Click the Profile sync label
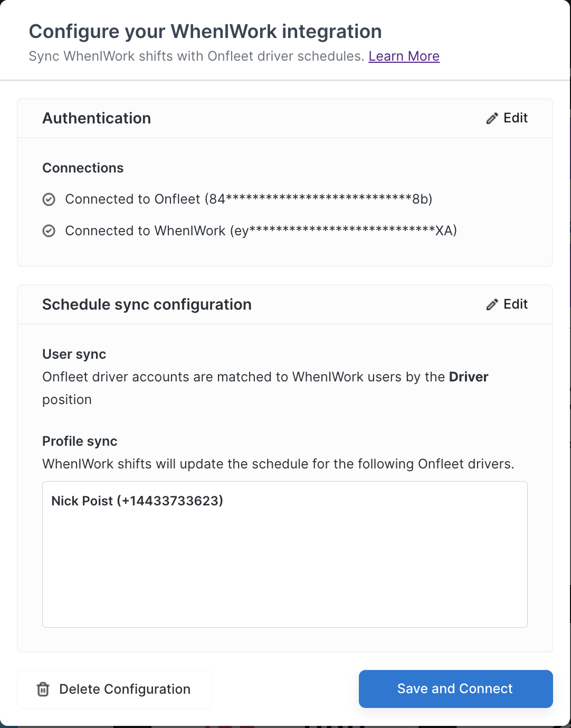 [80, 441]
